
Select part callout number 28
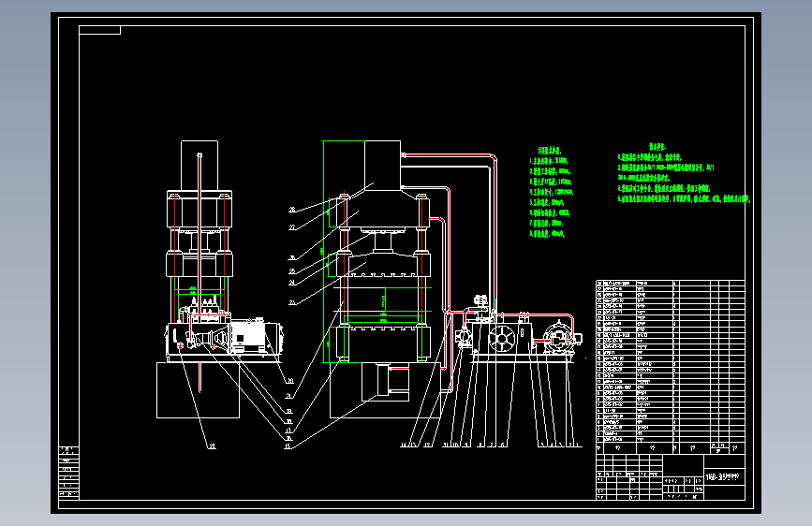292,210
